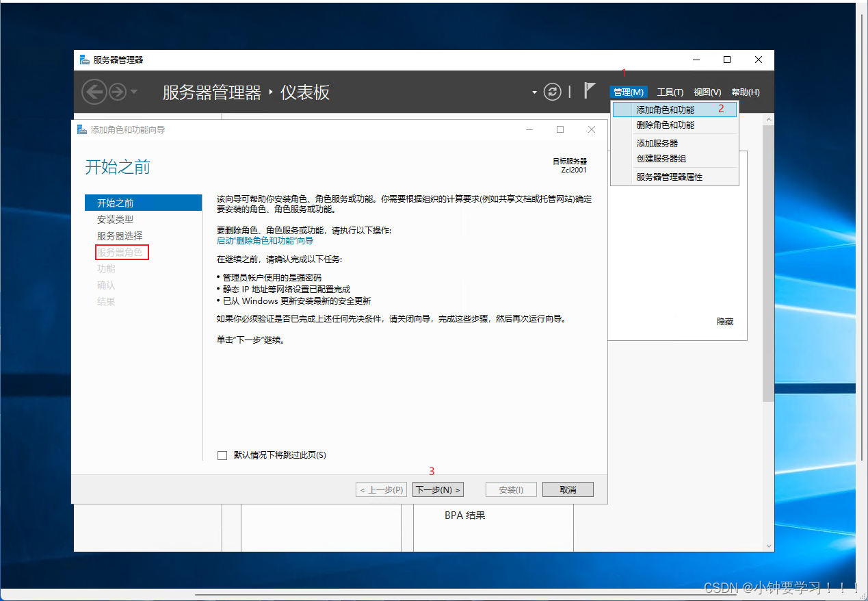
Task: Click the back navigation arrow
Action: pyautogui.click(x=95, y=91)
